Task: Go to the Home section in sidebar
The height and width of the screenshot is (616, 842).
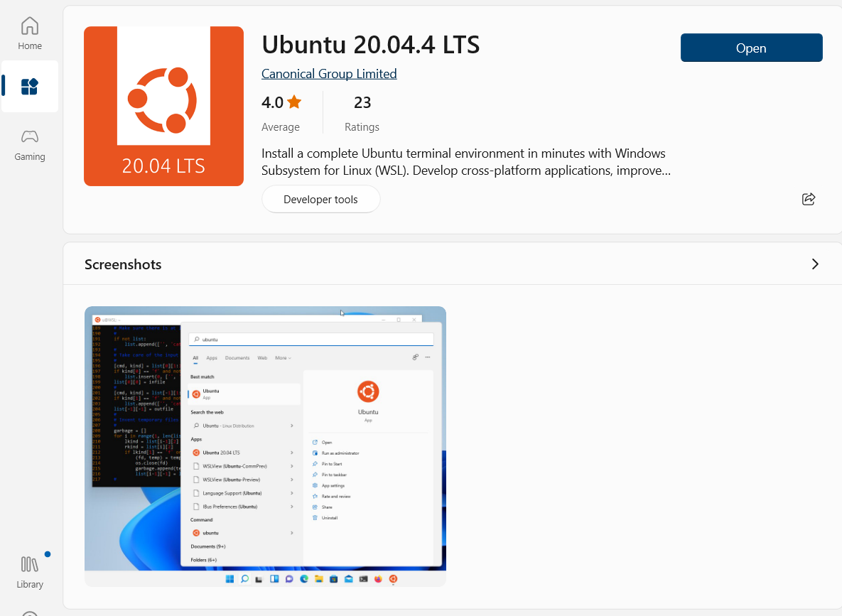Action: point(30,33)
